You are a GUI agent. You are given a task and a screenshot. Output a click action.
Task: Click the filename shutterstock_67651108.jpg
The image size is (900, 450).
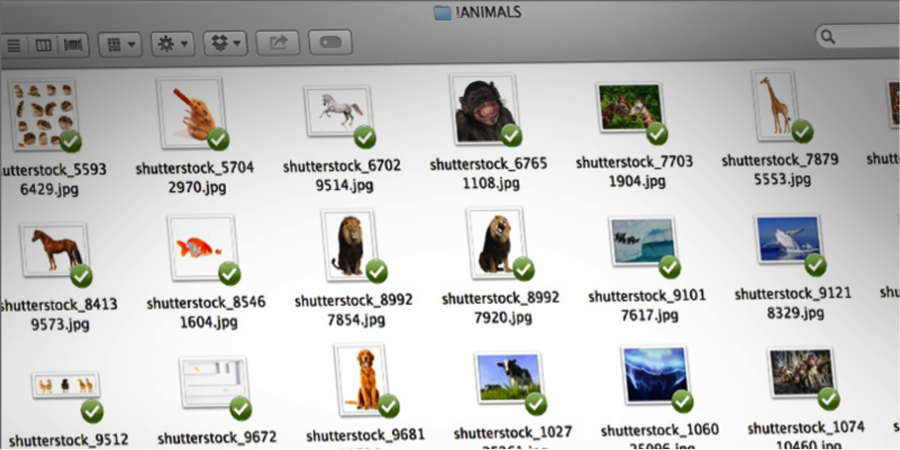488,173
